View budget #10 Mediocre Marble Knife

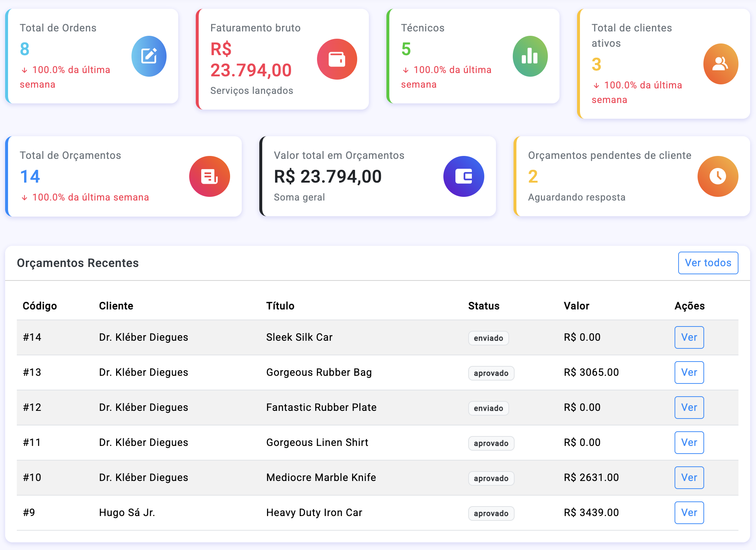pos(689,477)
